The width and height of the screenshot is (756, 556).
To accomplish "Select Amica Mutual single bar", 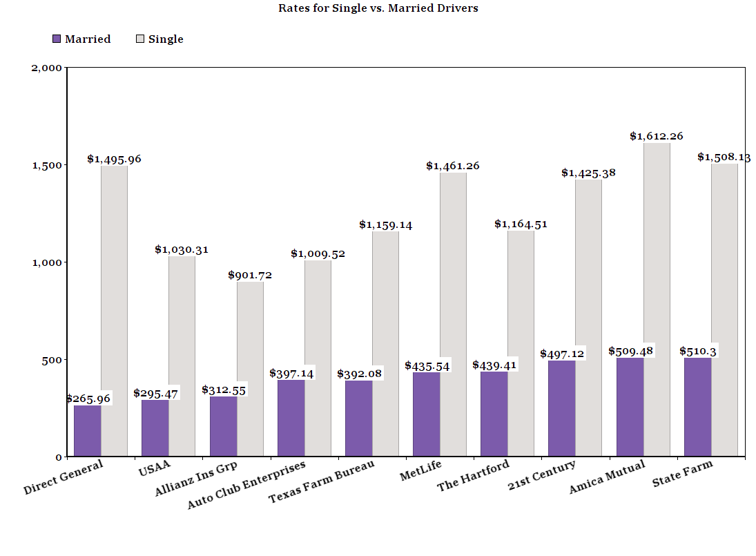I will (657, 300).
